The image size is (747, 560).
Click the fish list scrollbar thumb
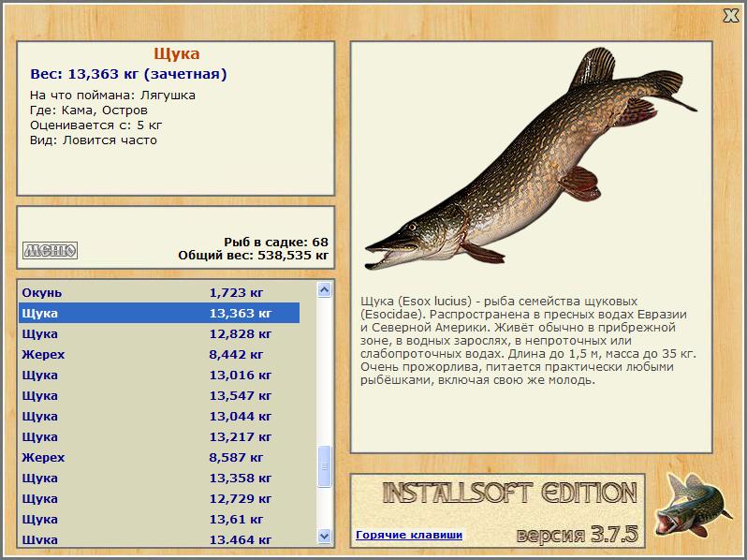tap(325, 466)
